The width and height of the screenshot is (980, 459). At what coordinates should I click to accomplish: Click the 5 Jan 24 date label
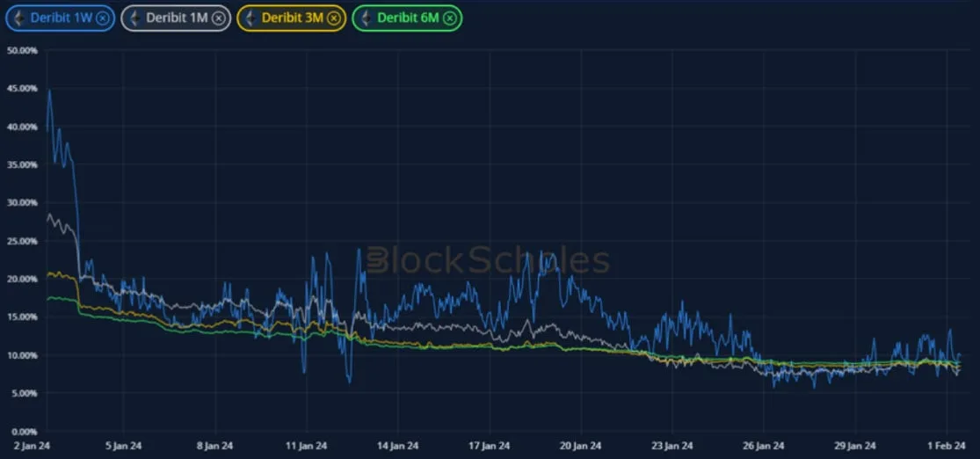click(x=124, y=446)
